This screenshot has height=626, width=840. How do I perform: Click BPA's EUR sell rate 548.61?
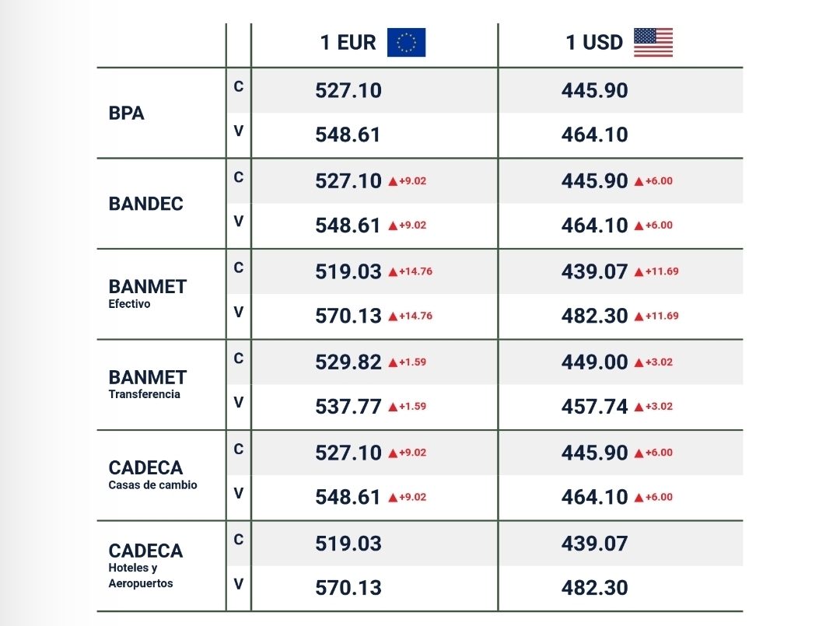(x=348, y=135)
